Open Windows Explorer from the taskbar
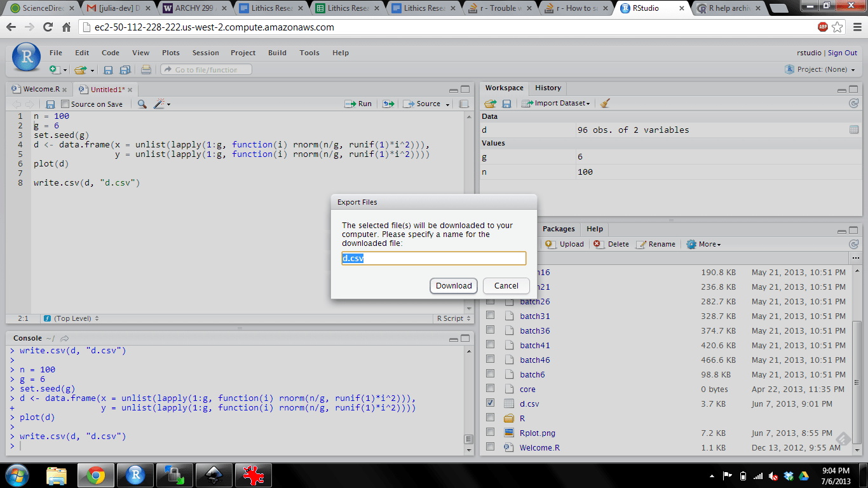The height and width of the screenshot is (488, 868). [57, 475]
